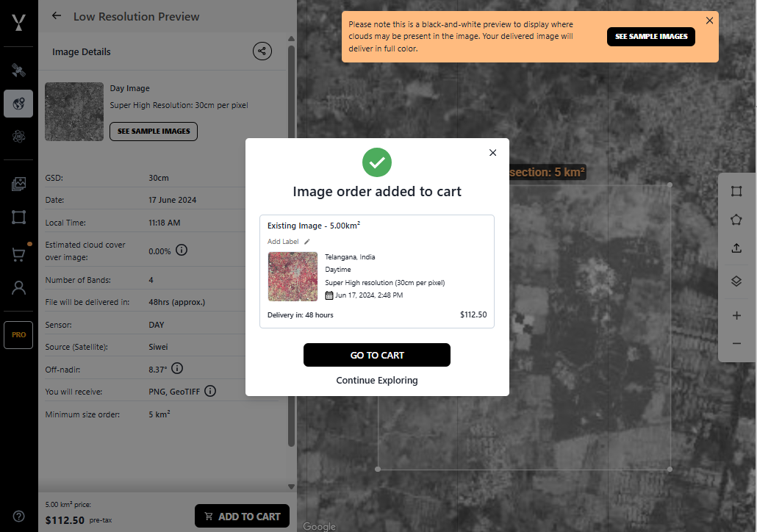Click the GO TO CART button
The height and width of the screenshot is (532, 757).
(377, 355)
